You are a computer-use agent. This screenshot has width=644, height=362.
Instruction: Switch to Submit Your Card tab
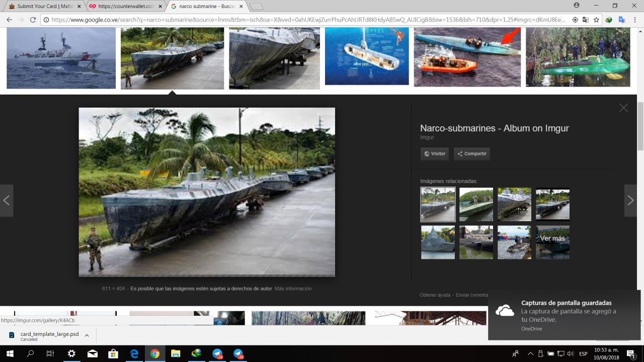pyautogui.click(x=43, y=6)
